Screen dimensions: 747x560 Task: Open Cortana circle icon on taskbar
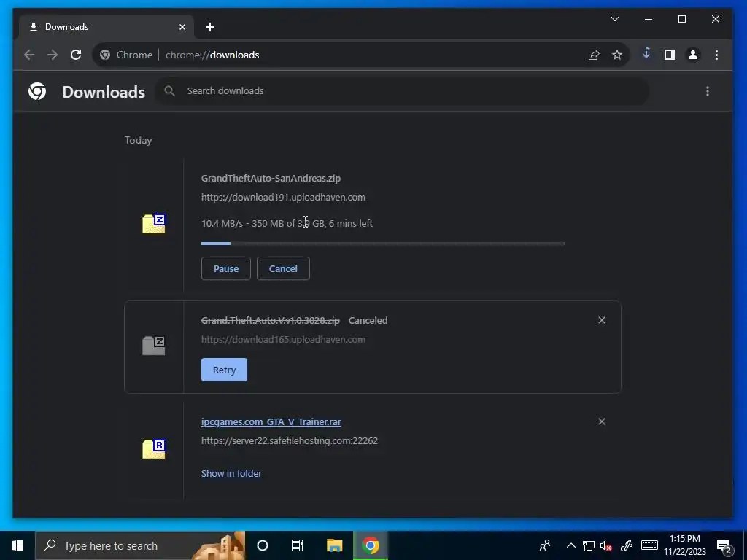[x=263, y=545]
